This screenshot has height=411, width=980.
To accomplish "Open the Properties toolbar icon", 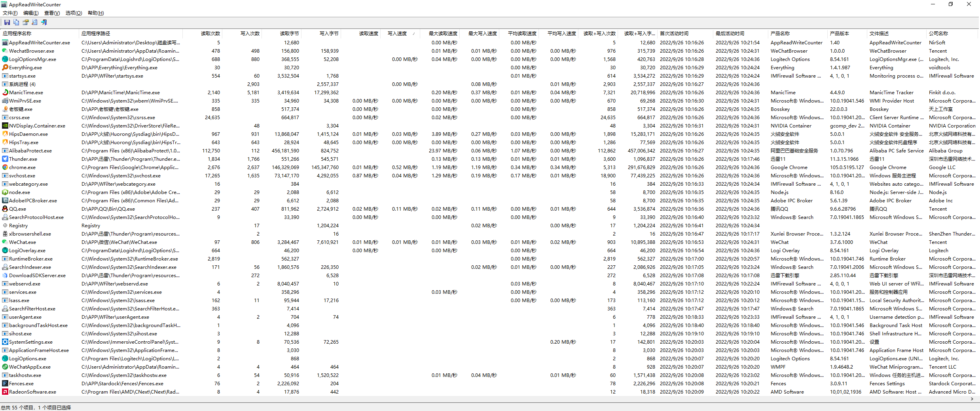I will (26, 23).
